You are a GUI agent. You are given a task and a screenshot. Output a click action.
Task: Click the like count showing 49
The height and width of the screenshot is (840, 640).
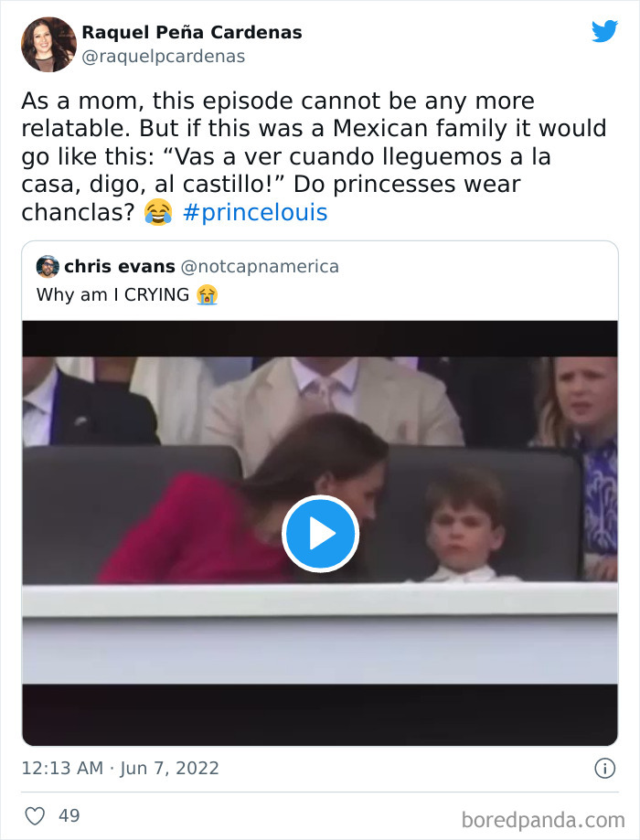[69, 815]
